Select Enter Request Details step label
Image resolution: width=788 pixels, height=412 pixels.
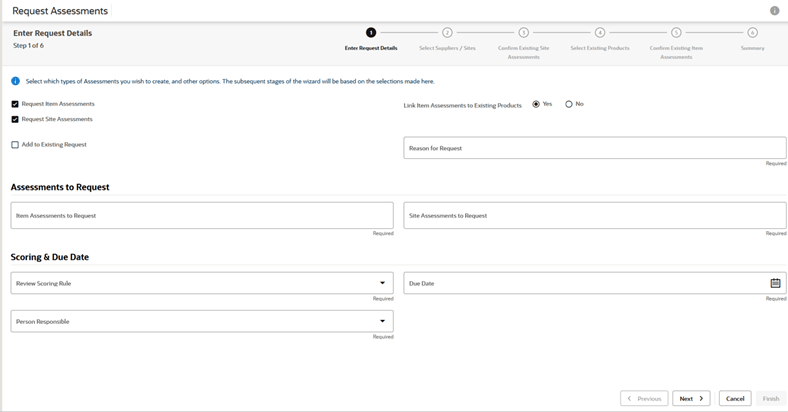(x=371, y=48)
